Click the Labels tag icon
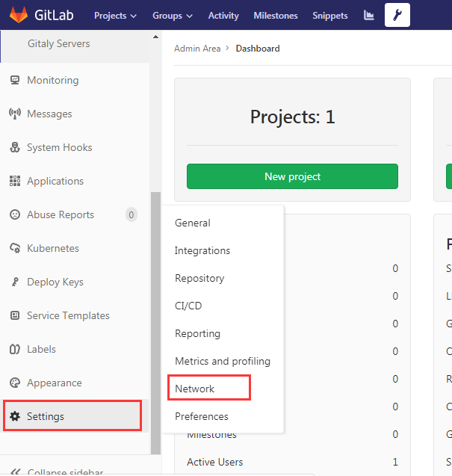452x476 pixels. point(15,349)
